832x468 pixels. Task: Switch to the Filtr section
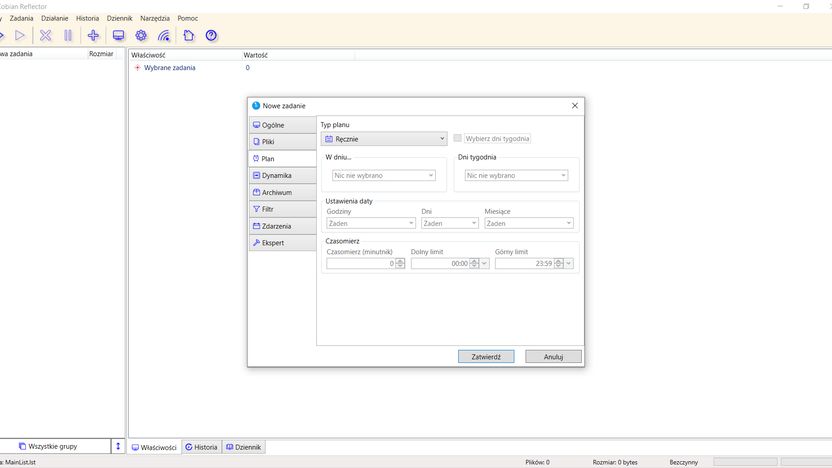[x=283, y=209]
